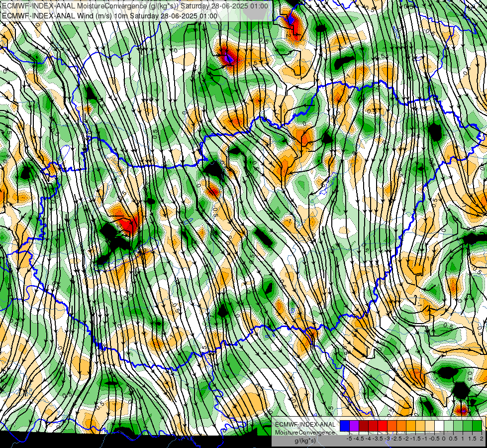Click the dark green swatch between 1.5 and 2
The height and width of the screenshot is (448, 487).
(x=477, y=426)
